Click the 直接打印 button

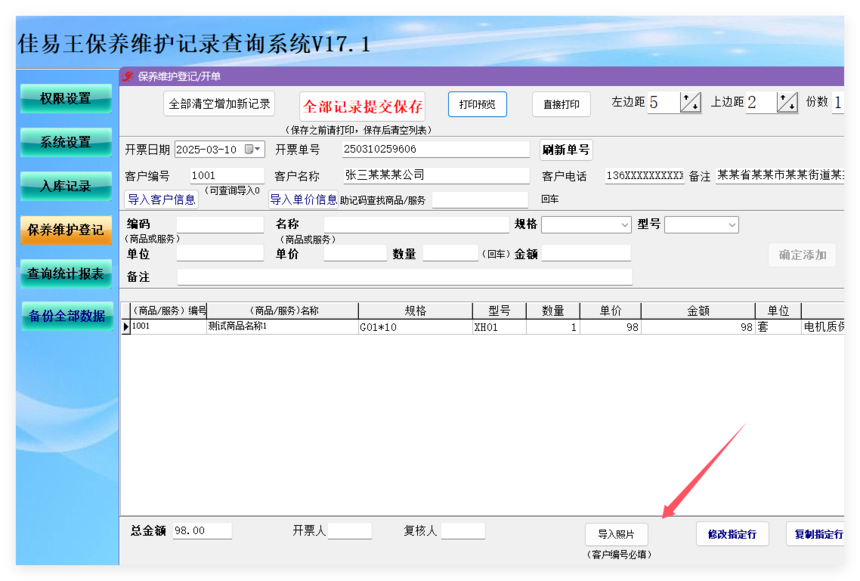tap(561, 104)
